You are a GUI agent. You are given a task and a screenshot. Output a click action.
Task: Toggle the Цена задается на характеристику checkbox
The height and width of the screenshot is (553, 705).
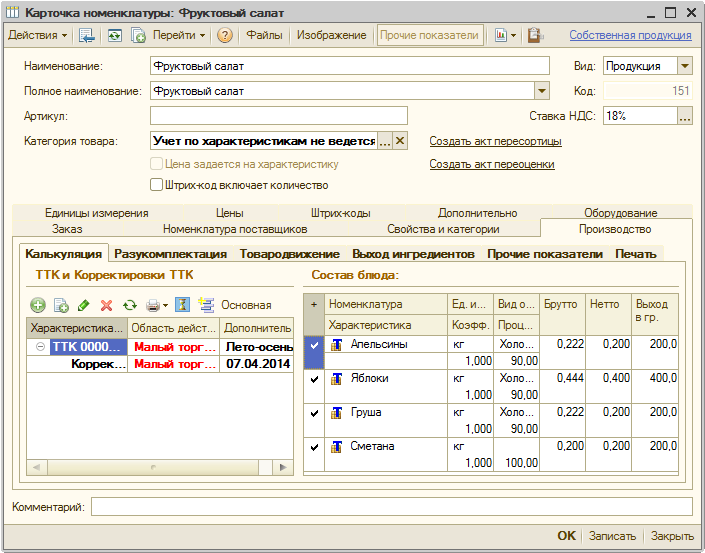pyautogui.click(x=156, y=164)
